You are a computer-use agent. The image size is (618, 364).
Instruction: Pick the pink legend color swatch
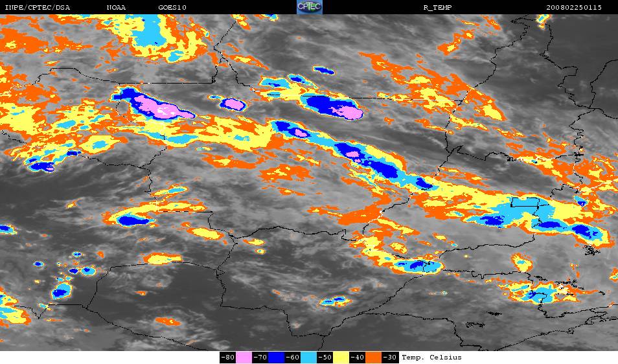pyautogui.click(x=244, y=358)
